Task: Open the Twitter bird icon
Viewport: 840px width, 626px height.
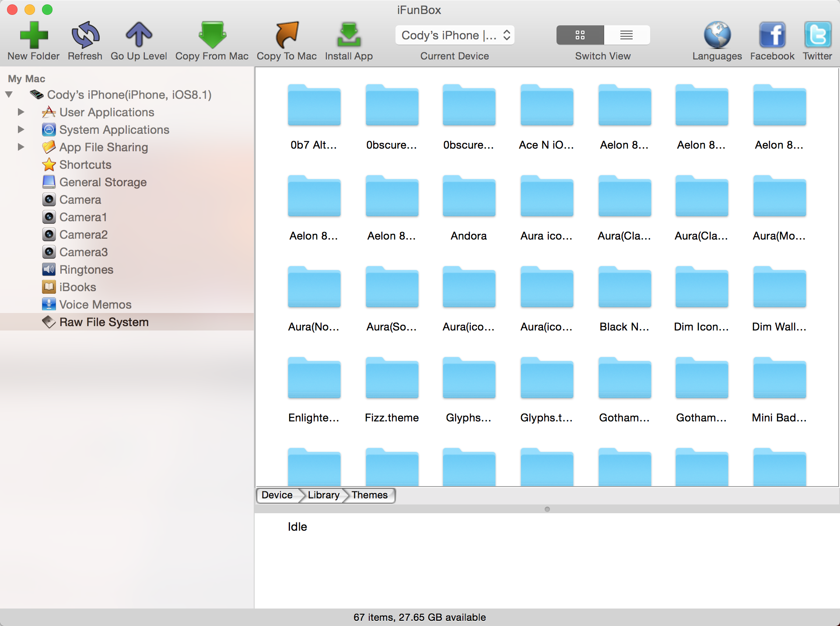Action: click(x=817, y=35)
